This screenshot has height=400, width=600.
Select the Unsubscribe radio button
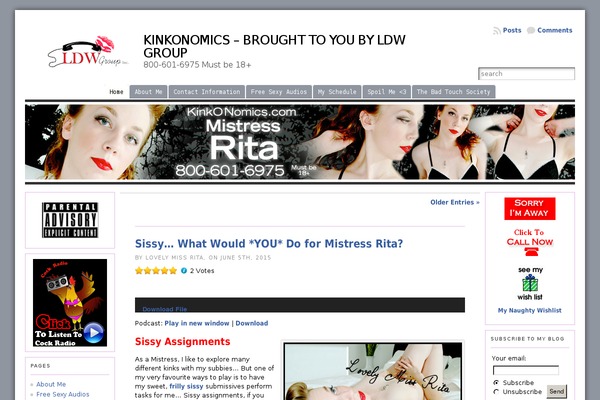[496, 392]
